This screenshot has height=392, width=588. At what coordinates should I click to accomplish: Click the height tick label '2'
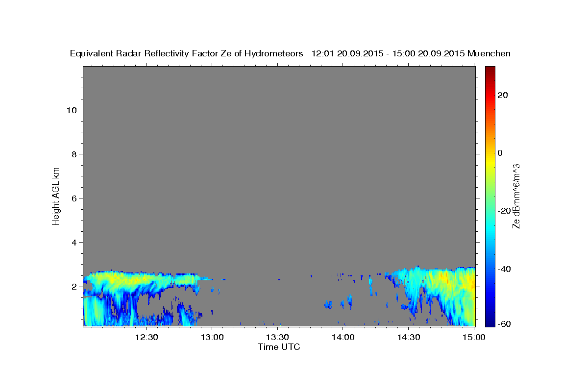(x=74, y=287)
